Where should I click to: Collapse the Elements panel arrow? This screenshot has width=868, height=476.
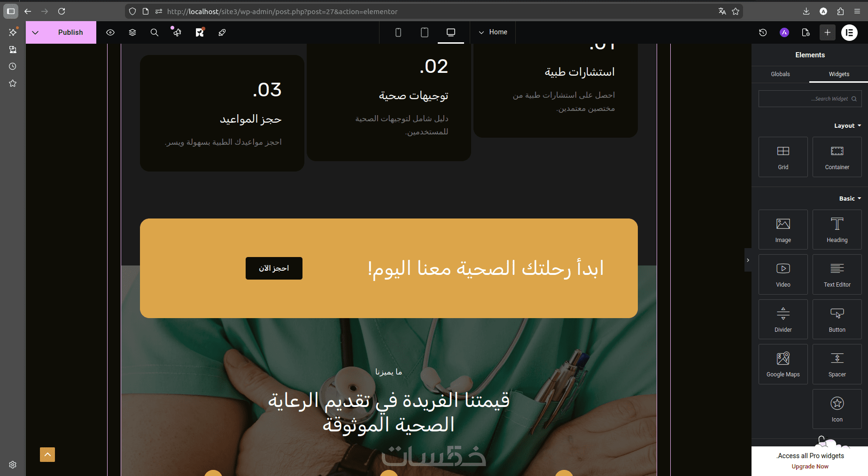[x=748, y=260]
